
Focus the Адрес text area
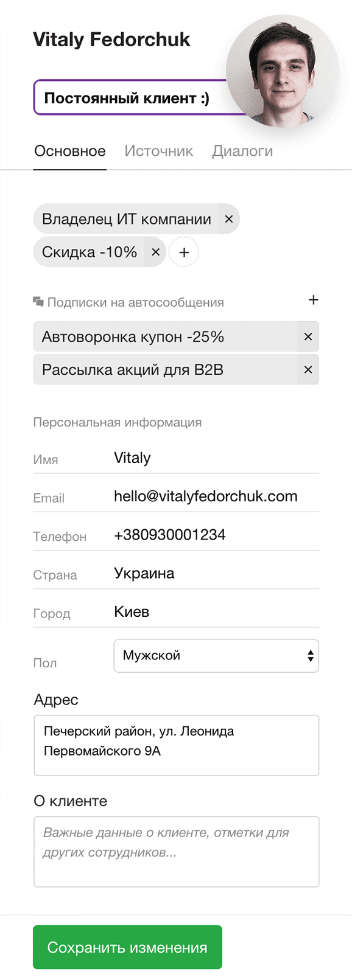(x=177, y=745)
